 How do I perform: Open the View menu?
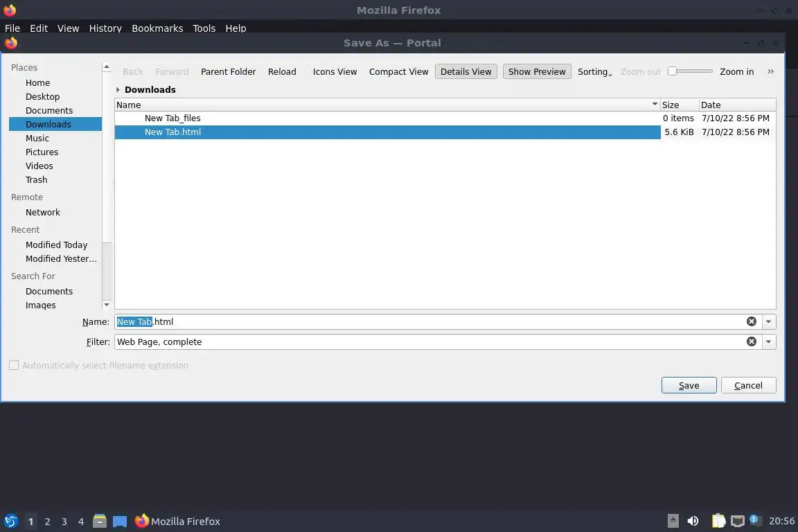coord(68,28)
